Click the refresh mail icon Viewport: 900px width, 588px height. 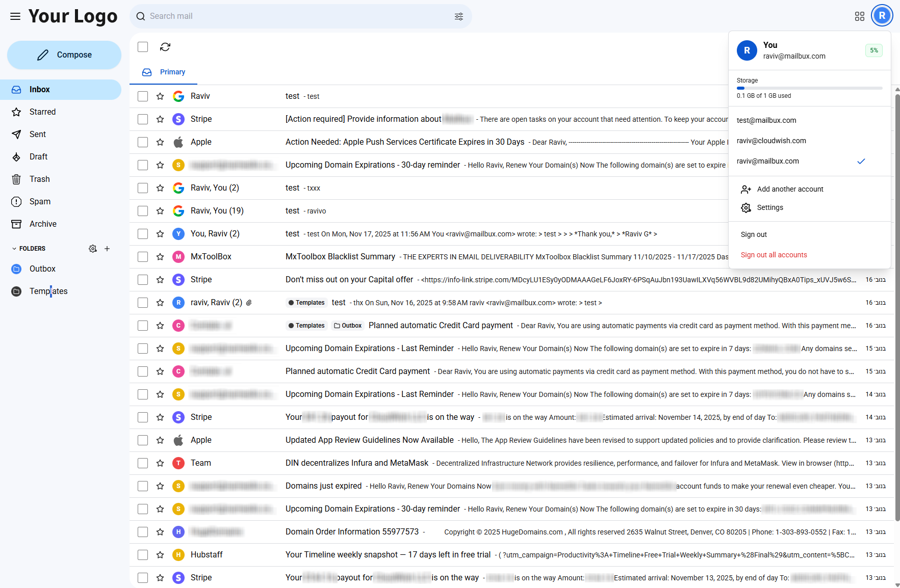[165, 47]
